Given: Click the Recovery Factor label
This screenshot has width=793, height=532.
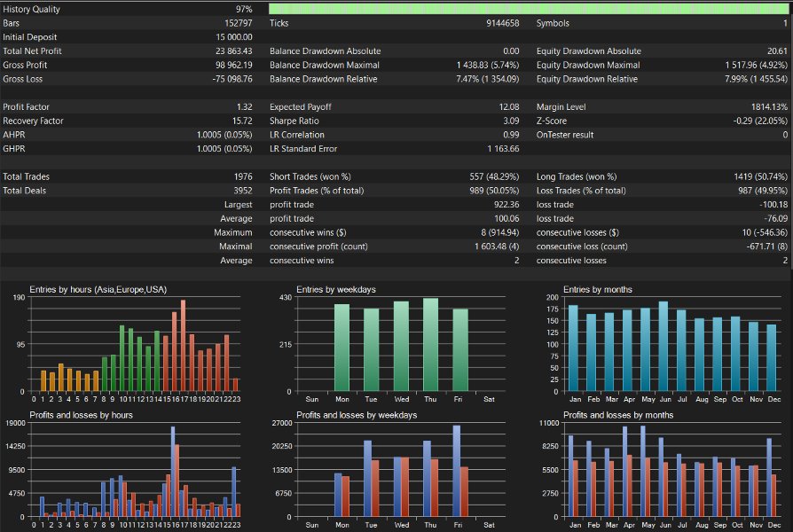Looking at the screenshot, I should tap(34, 121).
